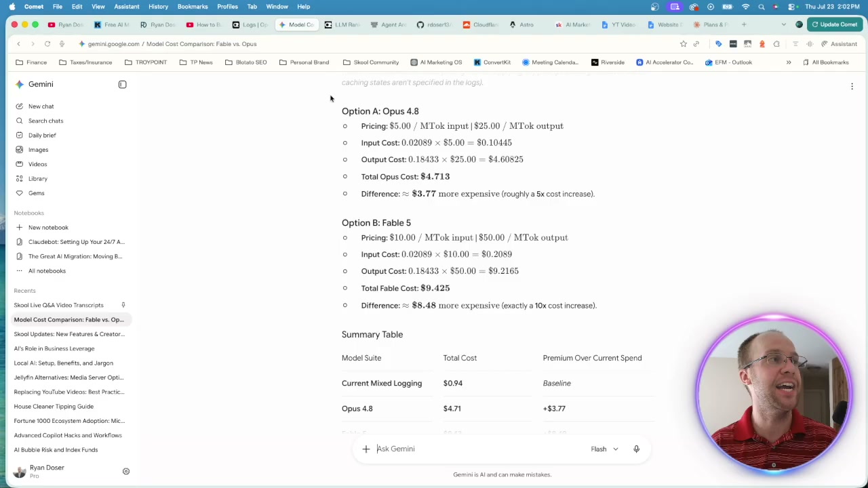Open the Skool Community bookmarks folder
The height and width of the screenshot is (488, 868).
click(371, 62)
